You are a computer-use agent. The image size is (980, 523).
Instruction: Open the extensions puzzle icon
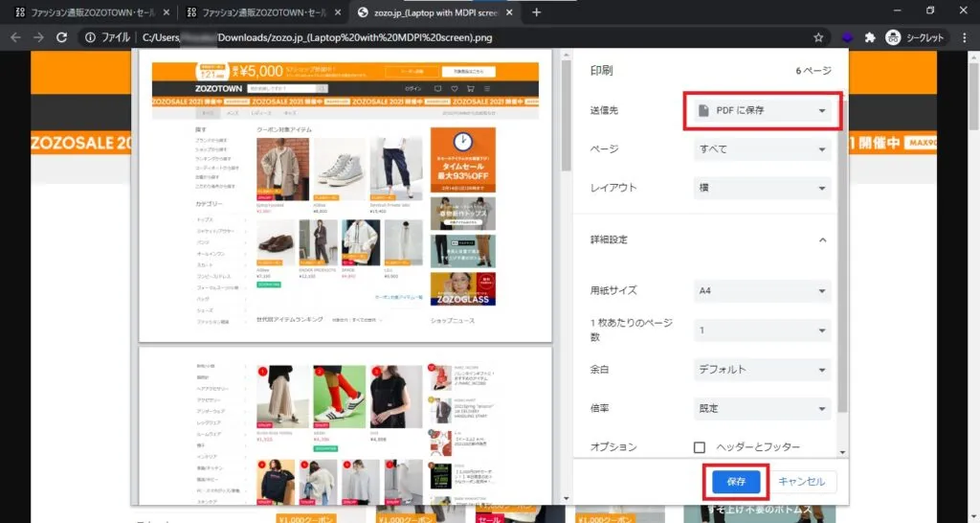[x=869, y=37]
